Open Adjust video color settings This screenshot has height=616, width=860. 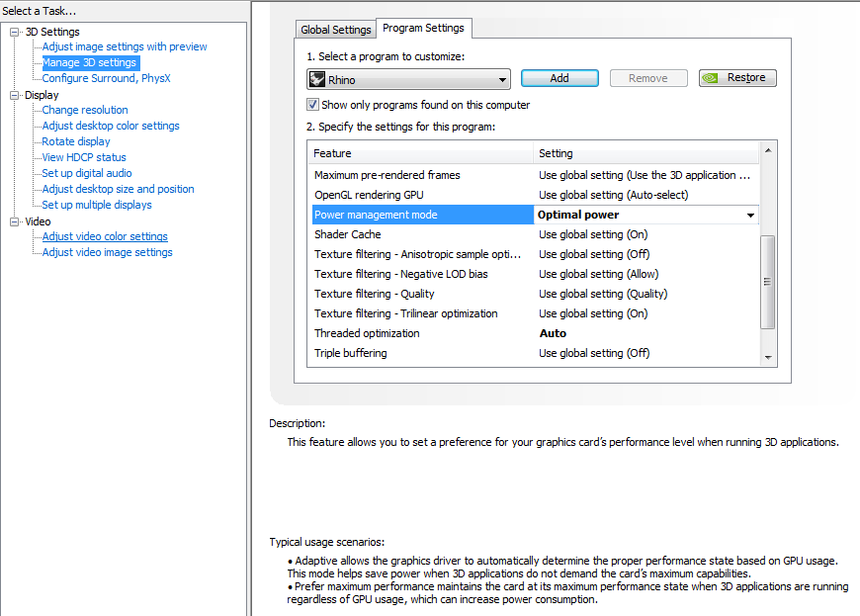click(x=105, y=236)
